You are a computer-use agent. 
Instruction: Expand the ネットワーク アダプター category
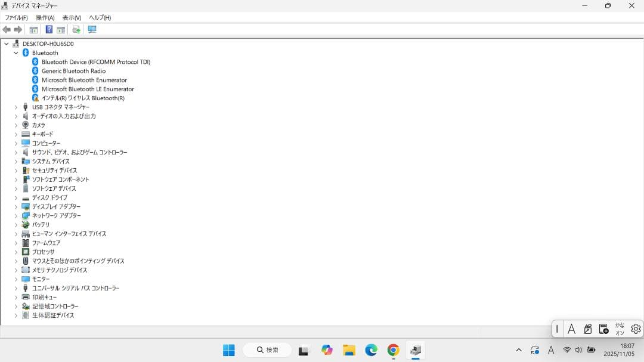pyautogui.click(x=15, y=215)
